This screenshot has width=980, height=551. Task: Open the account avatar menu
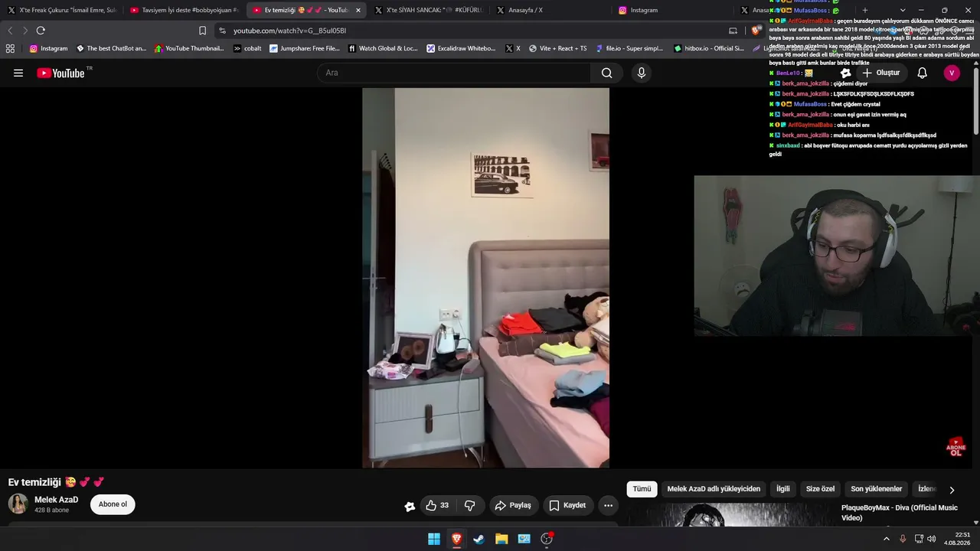coord(952,73)
